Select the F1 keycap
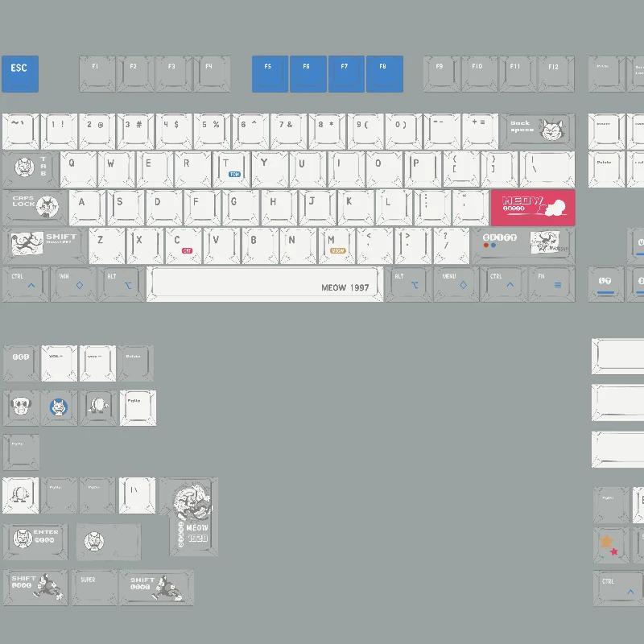644x644 pixels. point(97,74)
